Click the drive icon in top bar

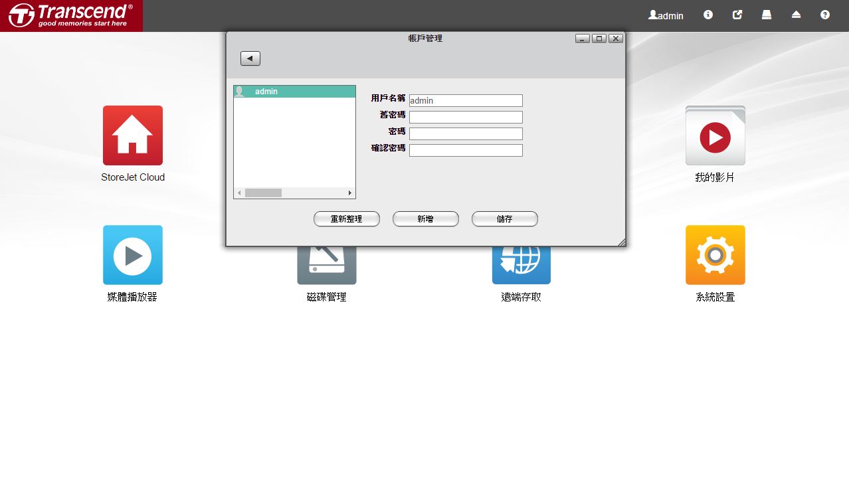click(x=767, y=15)
